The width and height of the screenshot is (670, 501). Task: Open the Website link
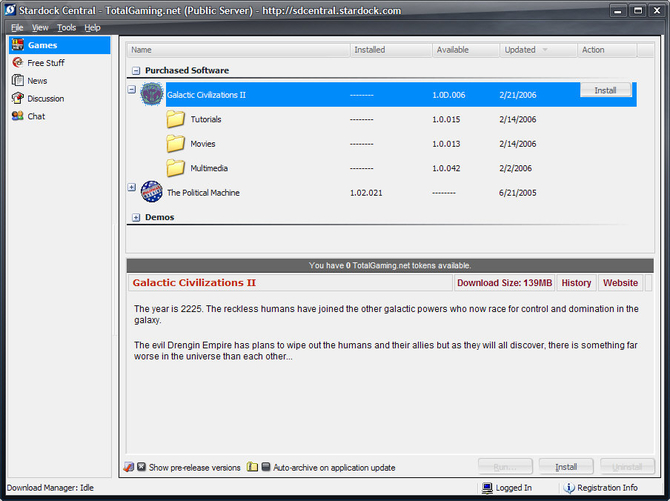(620, 283)
